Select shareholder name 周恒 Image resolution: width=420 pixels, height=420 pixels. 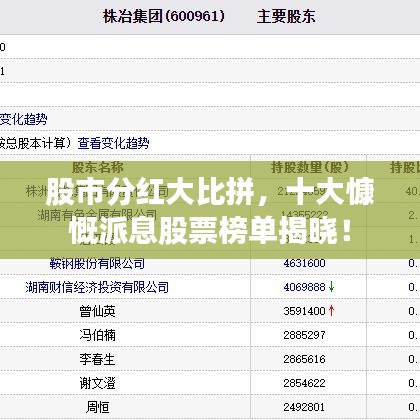coord(97,407)
